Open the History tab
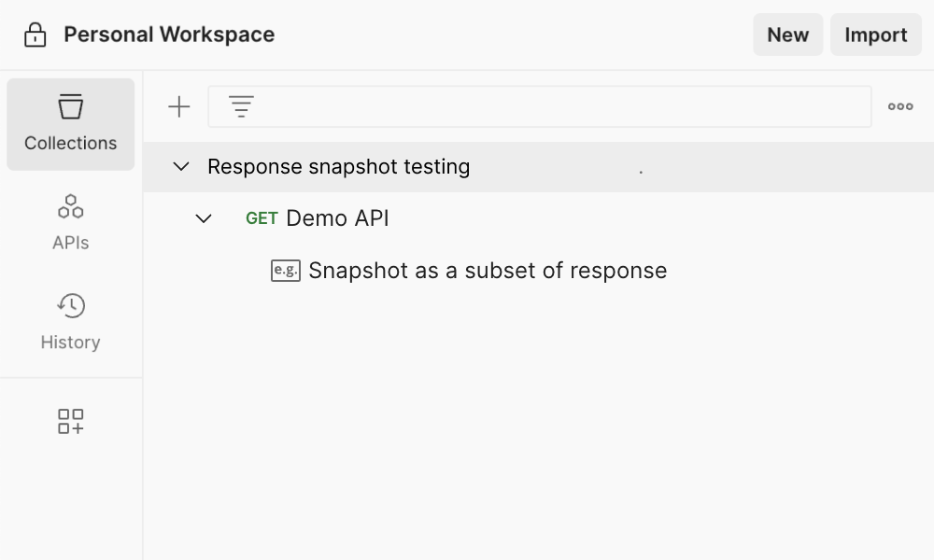934x560 pixels. pyautogui.click(x=70, y=322)
